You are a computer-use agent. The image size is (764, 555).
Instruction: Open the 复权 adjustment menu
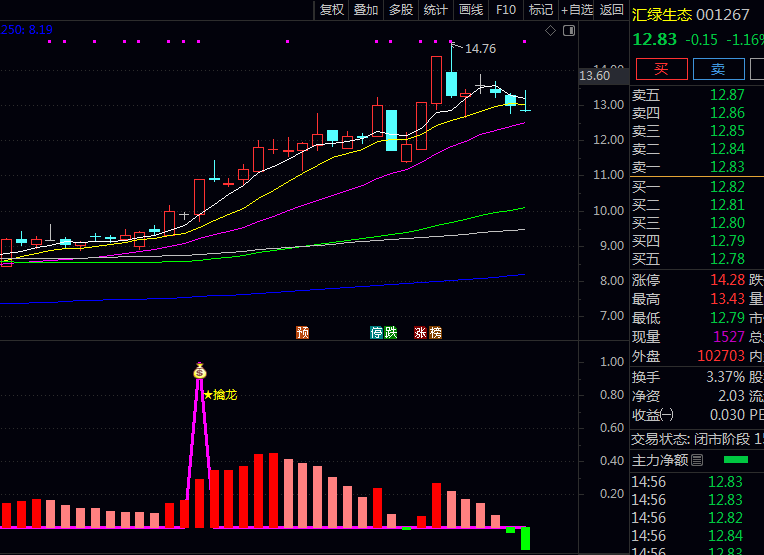(x=332, y=10)
